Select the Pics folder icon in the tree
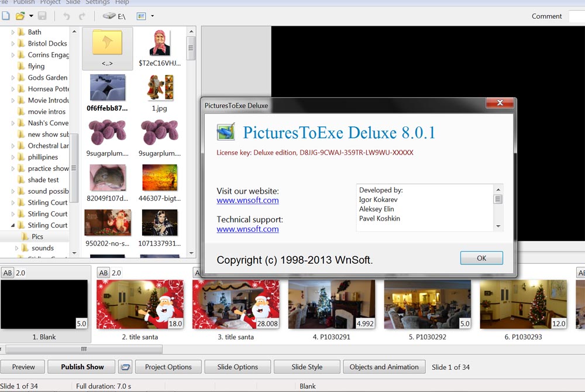This screenshot has width=585, height=392. click(25, 236)
